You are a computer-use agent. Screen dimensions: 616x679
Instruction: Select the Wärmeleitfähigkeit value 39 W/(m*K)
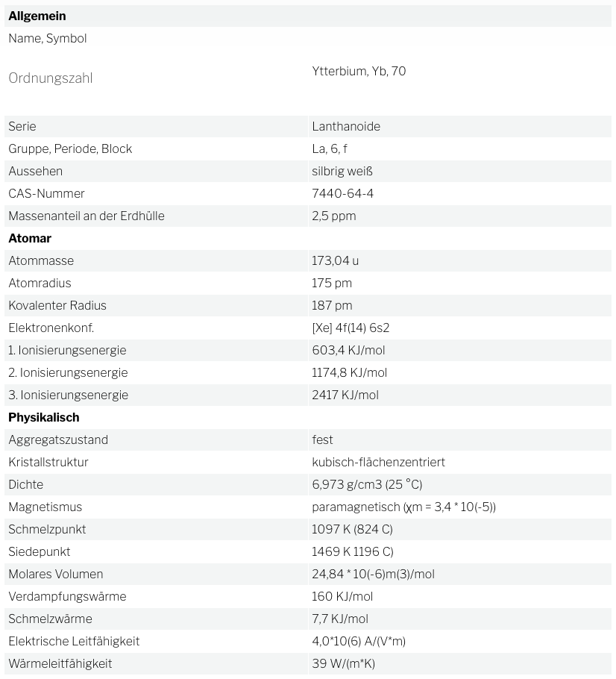344,663
